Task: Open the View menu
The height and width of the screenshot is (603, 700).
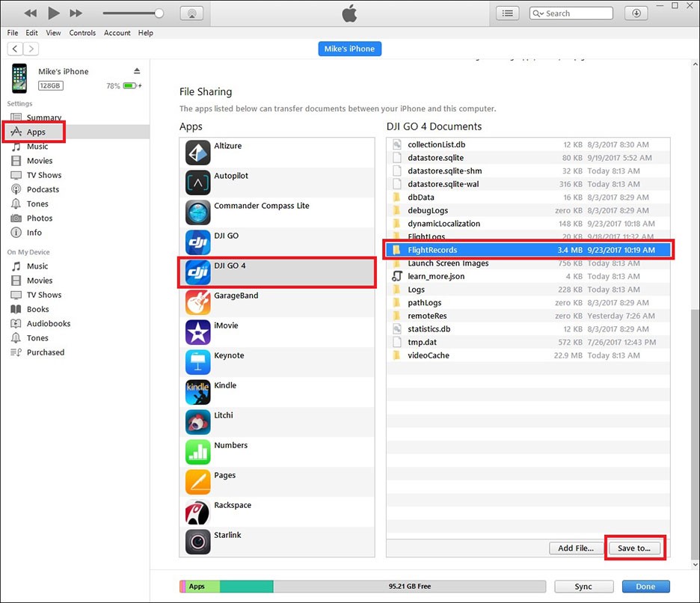Action: [54, 33]
